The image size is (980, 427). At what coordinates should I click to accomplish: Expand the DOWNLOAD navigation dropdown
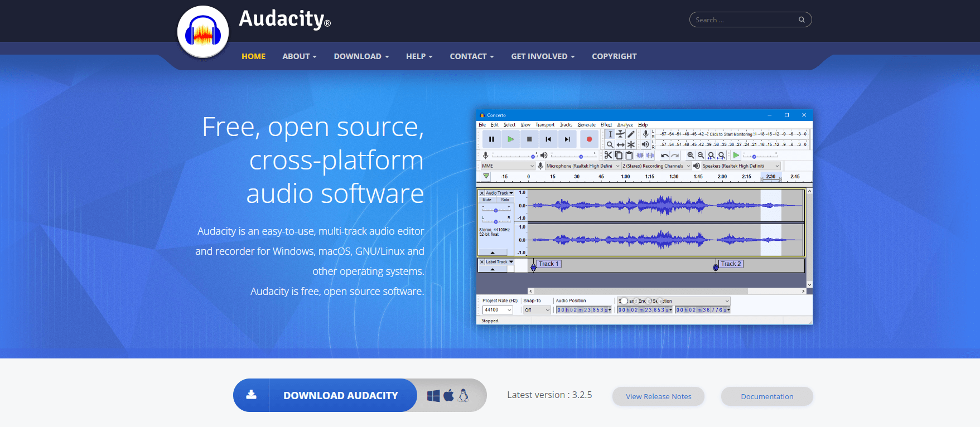point(361,56)
